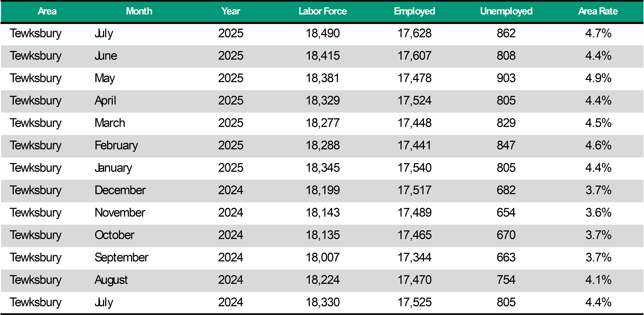Click the employed value 17,448

pos(415,123)
